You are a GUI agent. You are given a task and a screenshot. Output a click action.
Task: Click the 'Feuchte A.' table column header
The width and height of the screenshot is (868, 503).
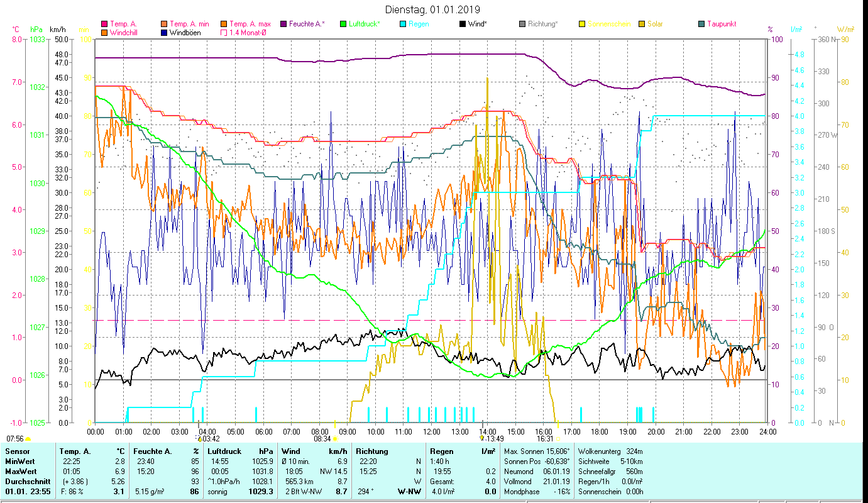pyautogui.click(x=152, y=451)
